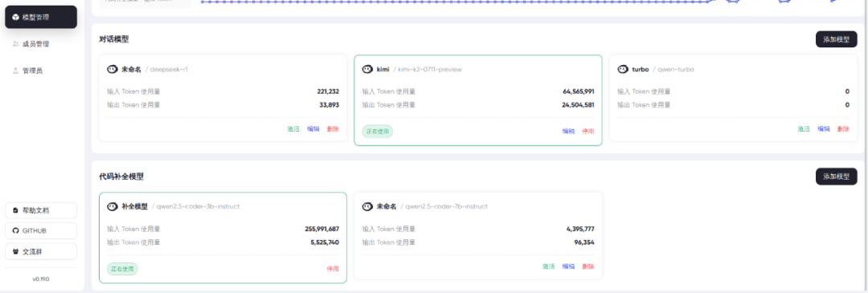This screenshot has width=868, height=293.
Task: Click the 帮助文档 document icon
Action: pyautogui.click(x=15, y=210)
